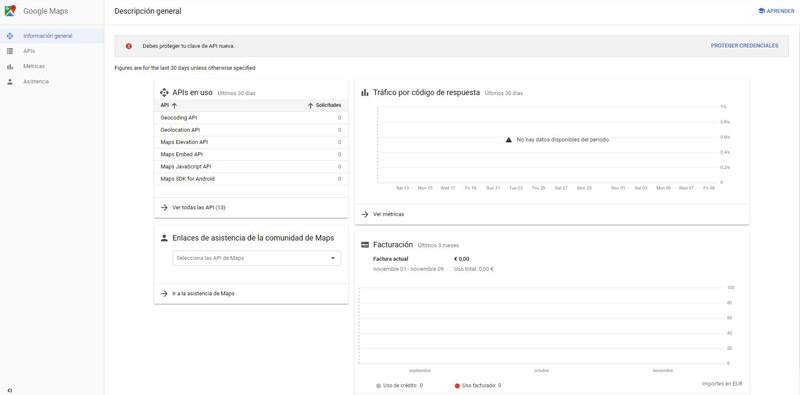Click the octubre label on billing chart

(x=541, y=371)
